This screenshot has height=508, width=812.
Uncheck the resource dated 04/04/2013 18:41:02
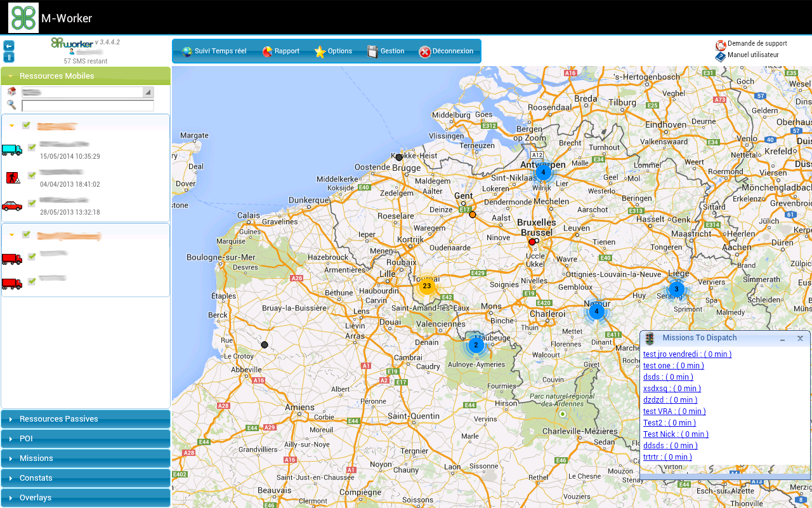pyautogui.click(x=32, y=175)
